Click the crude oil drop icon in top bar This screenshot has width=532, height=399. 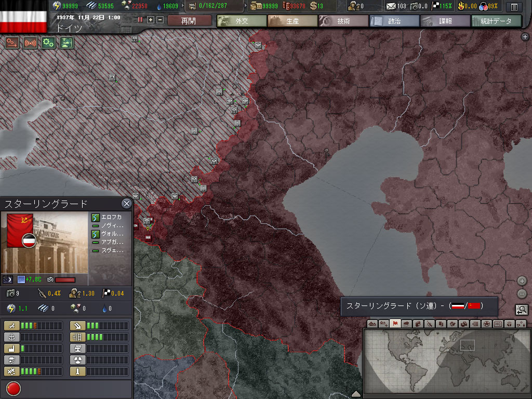[x=159, y=6]
